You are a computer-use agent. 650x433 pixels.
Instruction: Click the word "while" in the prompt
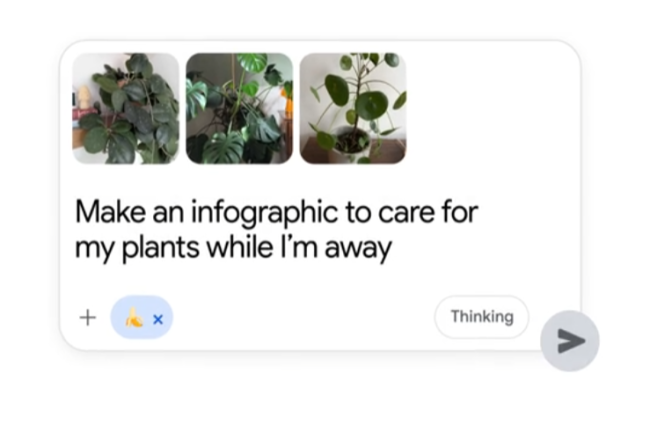pyautogui.click(x=239, y=247)
